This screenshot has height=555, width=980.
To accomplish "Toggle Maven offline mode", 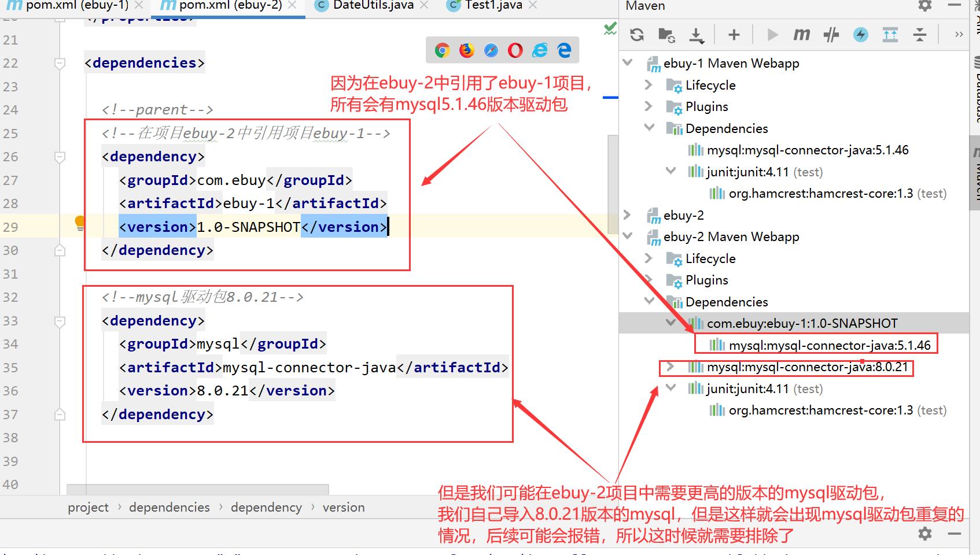I will click(x=831, y=35).
